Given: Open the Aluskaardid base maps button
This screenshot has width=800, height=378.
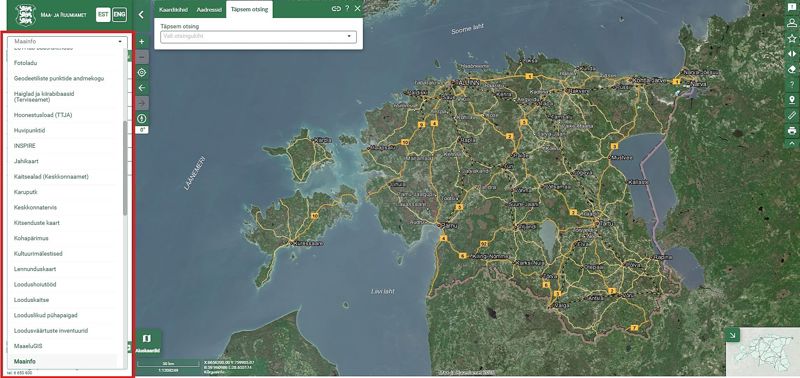Looking at the screenshot, I should [147, 342].
